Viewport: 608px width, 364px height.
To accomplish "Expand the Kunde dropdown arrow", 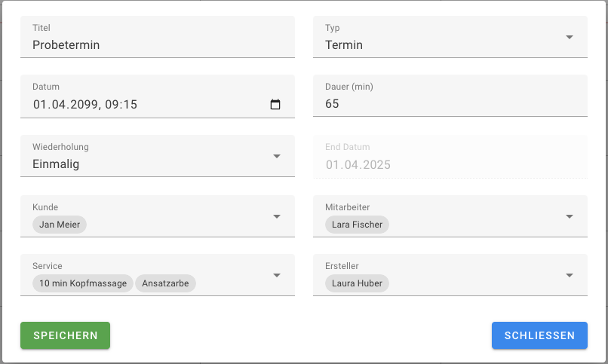I will coord(277,216).
